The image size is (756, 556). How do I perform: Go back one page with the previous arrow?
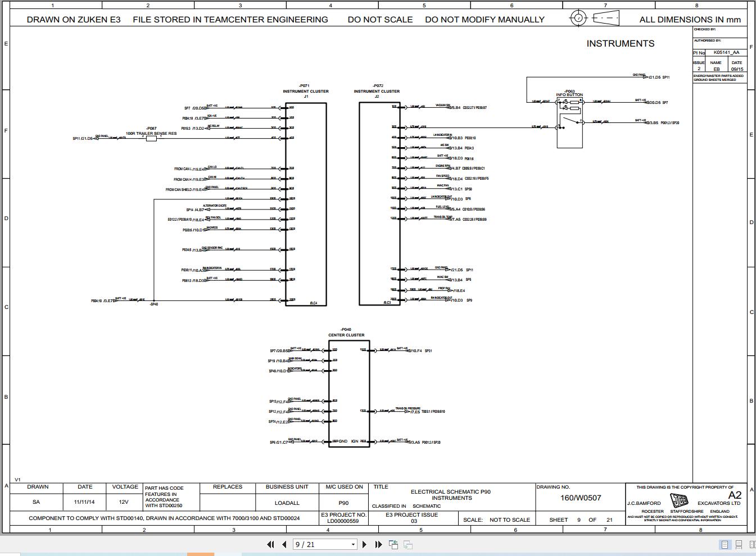[x=284, y=544]
